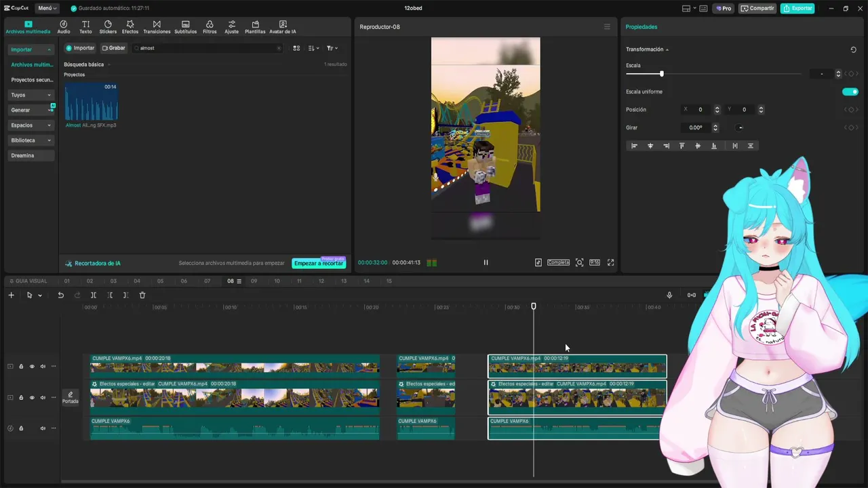Screen dimensions: 868x488
Task: Click the Importar media button
Action: click(x=80, y=48)
